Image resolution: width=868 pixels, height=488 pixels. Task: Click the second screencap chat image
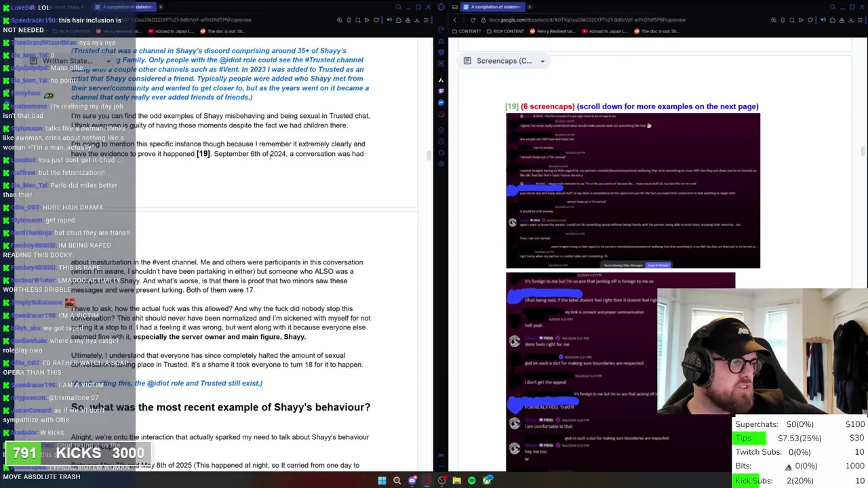click(x=620, y=371)
